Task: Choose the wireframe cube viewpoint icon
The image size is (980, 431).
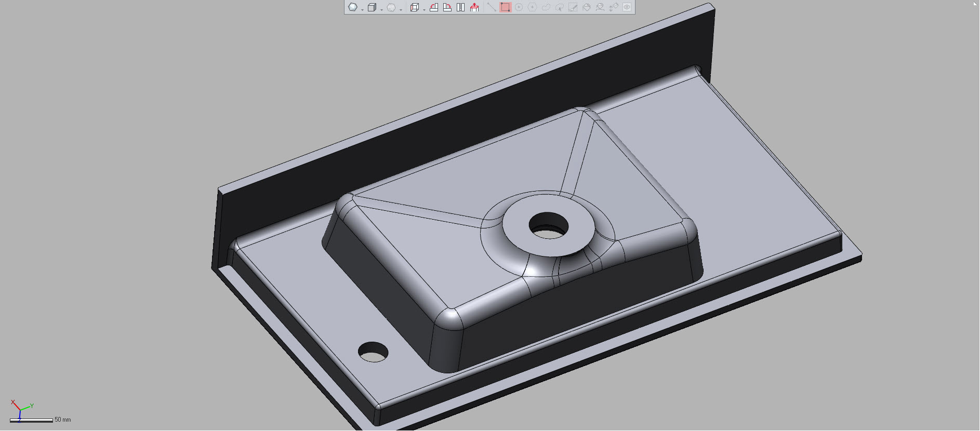Action: [415, 7]
